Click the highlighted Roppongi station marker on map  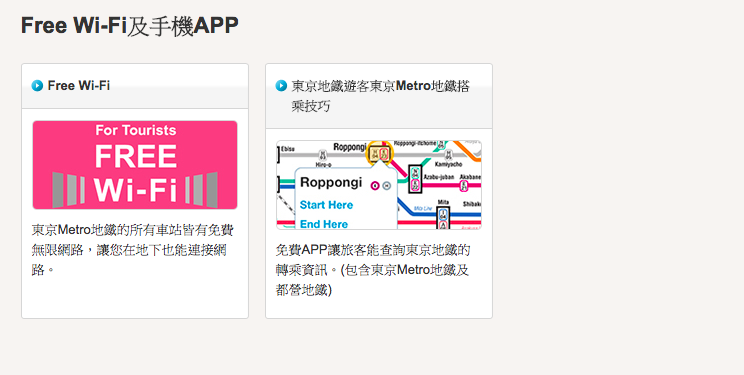tap(380, 153)
